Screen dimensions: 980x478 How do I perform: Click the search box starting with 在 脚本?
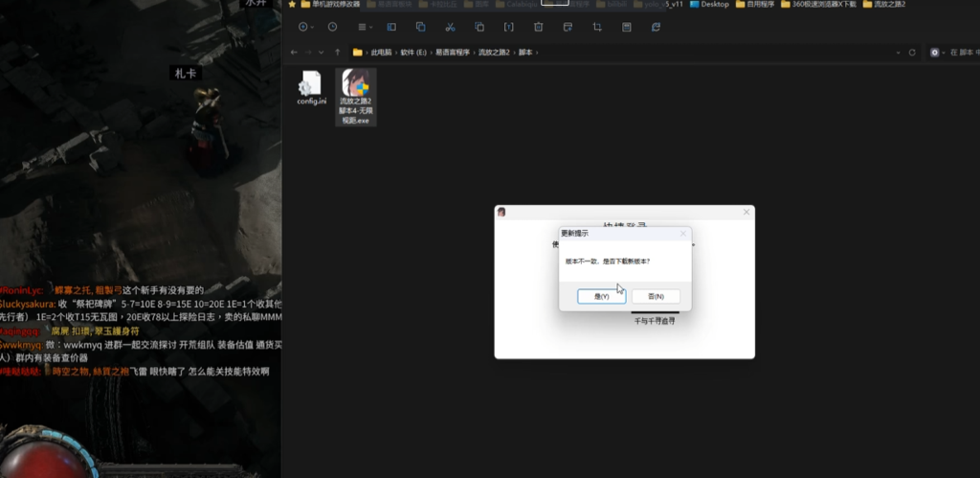click(x=965, y=53)
